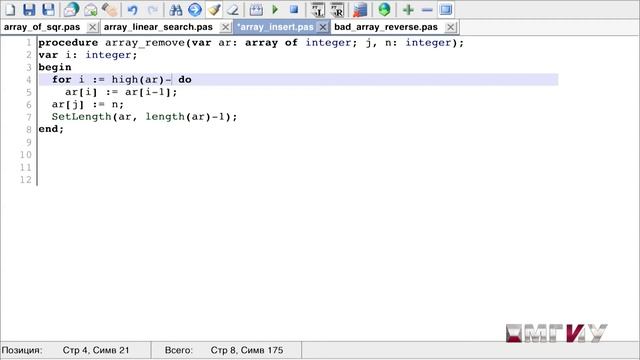Close the bad_array_reverse.pas tab
Viewport: 640px width, 360px height.
[x=450, y=27]
